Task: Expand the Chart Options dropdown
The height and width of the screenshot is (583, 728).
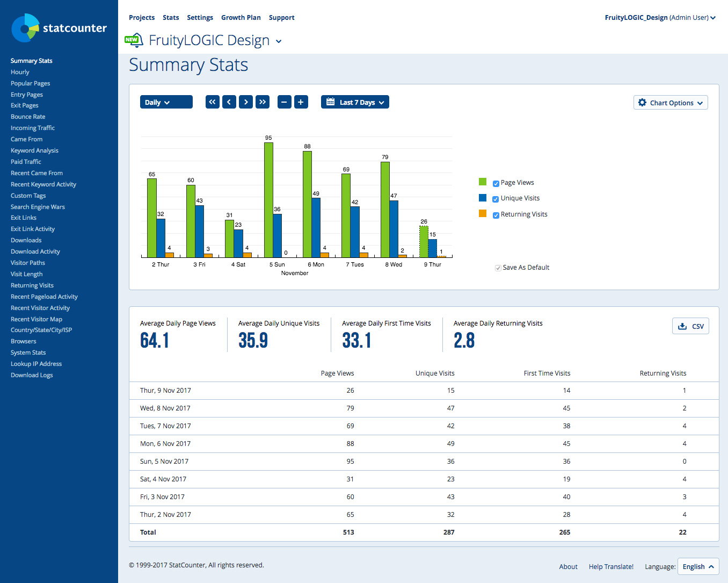Action: click(x=671, y=103)
